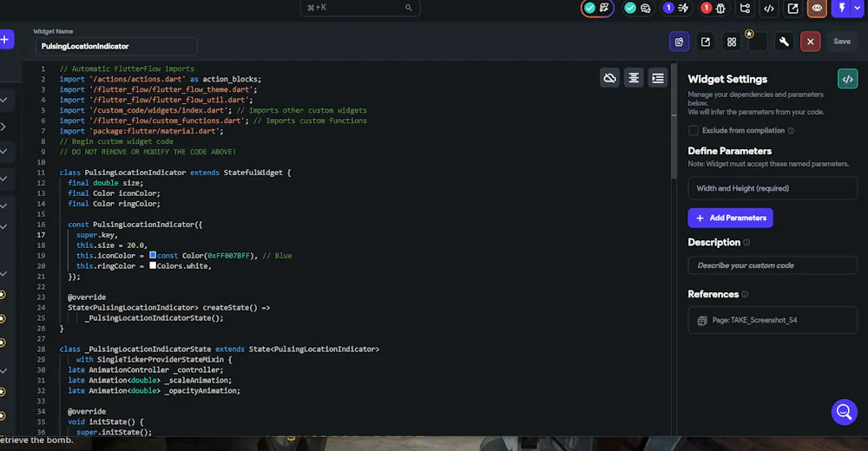Click the Widget Name field PulsingLocationIndicator

116,47
